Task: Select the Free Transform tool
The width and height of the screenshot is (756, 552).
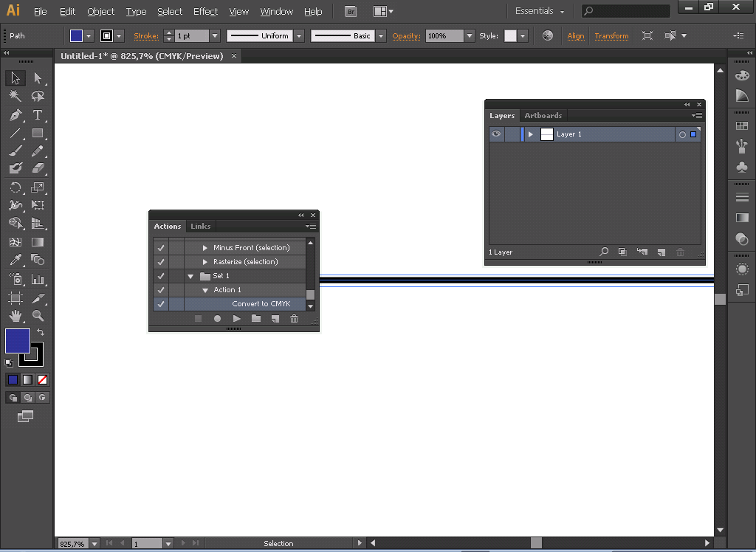Action: tap(38, 205)
